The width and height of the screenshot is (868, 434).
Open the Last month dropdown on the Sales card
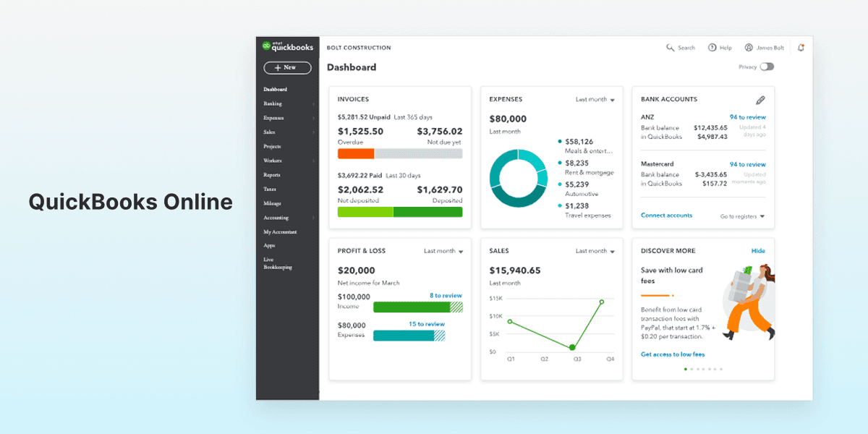coord(593,250)
